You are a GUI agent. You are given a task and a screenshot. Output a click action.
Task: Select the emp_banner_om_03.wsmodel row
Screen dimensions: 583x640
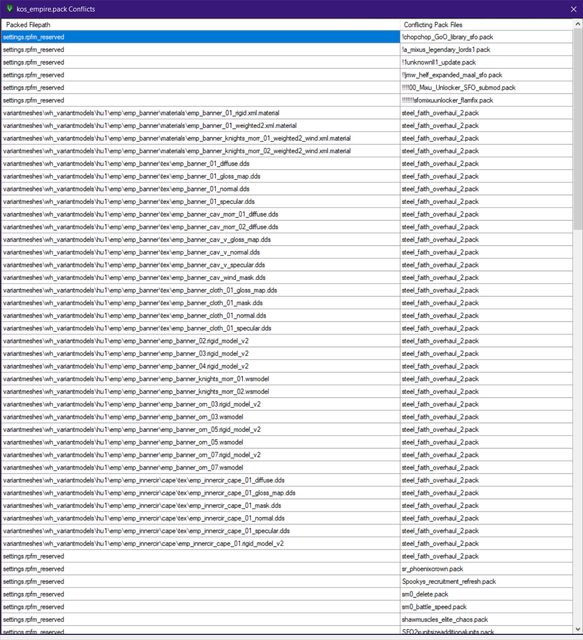pos(200,416)
